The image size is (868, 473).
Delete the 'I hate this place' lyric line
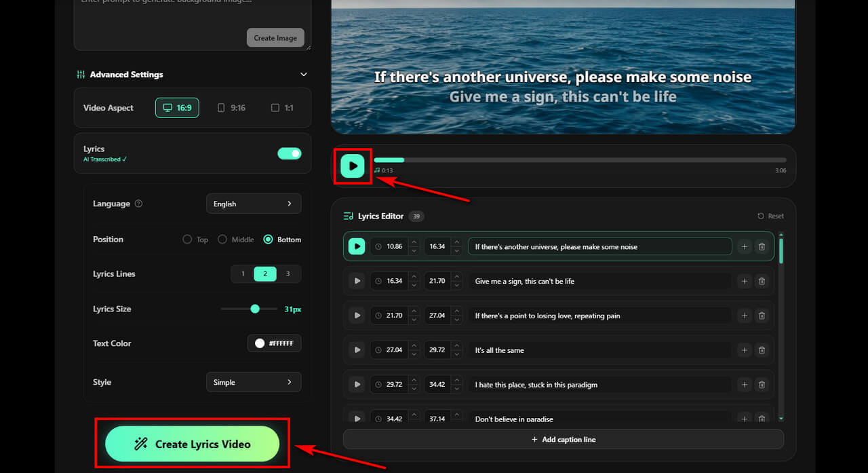(x=762, y=385)
